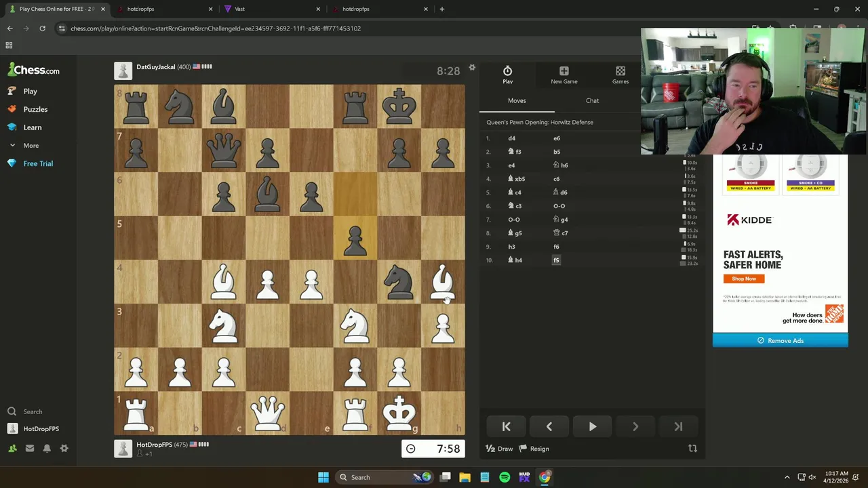Switch to the Chat tab
The height and width of the screenshot is (488, 868).
(x=593, y=100)
